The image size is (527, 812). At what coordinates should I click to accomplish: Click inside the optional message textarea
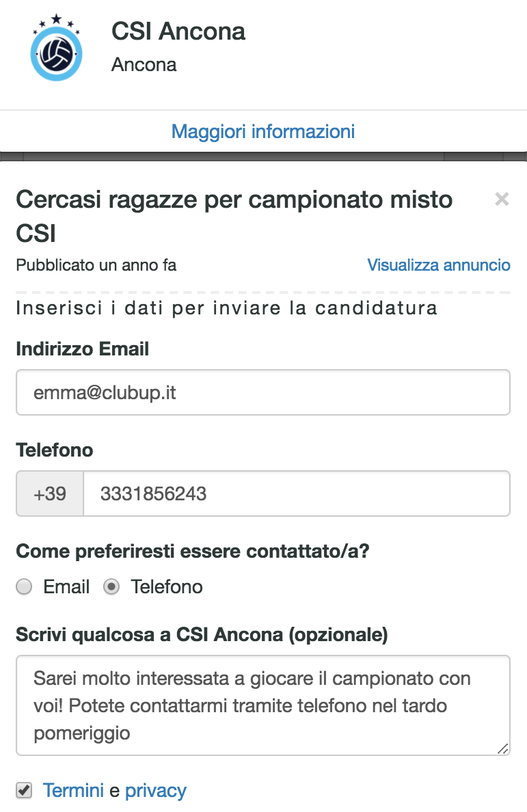(x=263, y=705)
